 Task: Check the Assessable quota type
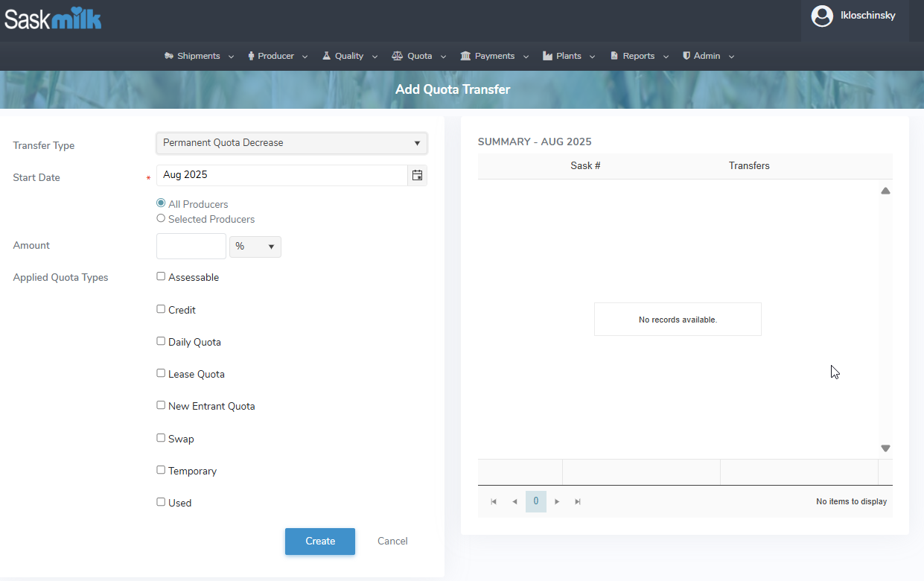tap(161, 276)
